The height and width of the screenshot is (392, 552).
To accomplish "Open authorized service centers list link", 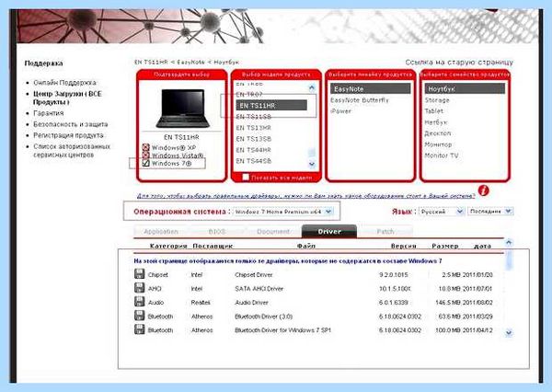I will (72, 150).
